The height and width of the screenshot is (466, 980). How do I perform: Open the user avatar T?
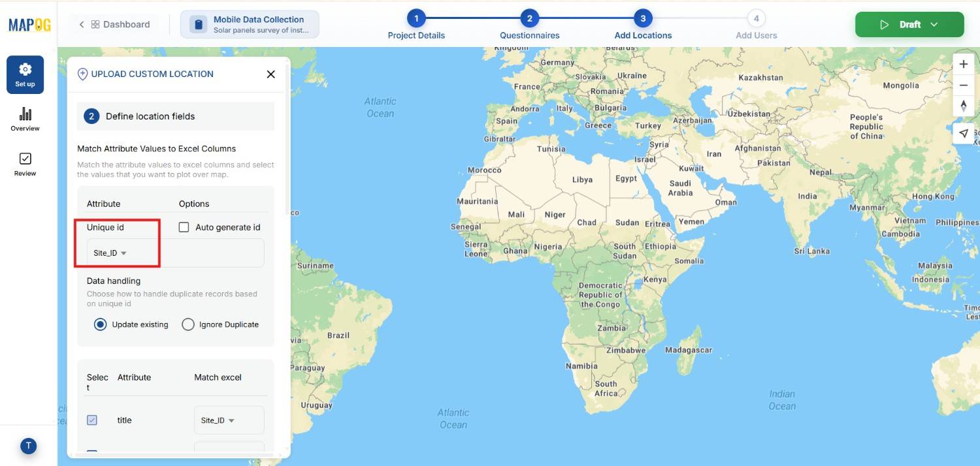pyautogui.click(x=28, y=446)
